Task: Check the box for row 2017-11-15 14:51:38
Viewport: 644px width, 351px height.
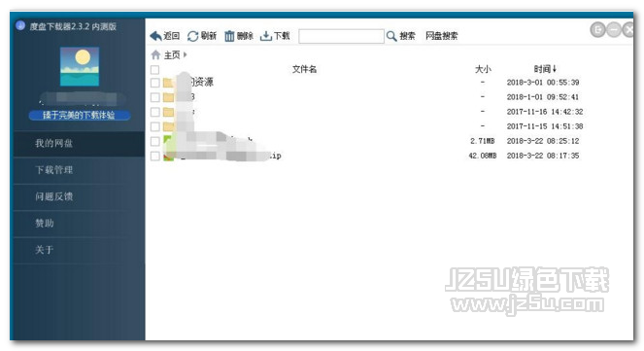Action: pos(154,126)
